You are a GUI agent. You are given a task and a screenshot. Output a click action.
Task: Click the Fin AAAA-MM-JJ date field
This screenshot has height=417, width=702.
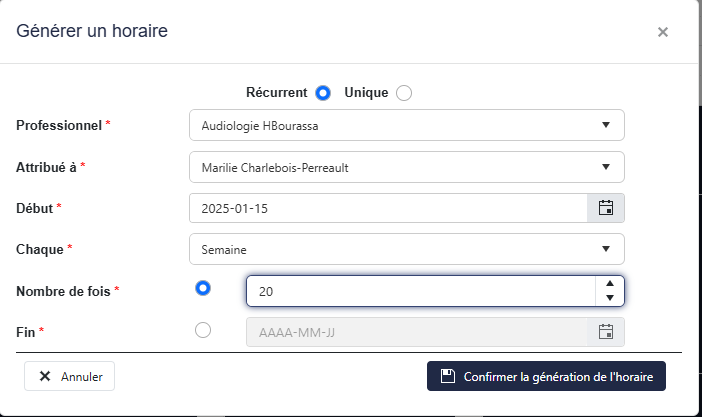[x=415, y=332]
